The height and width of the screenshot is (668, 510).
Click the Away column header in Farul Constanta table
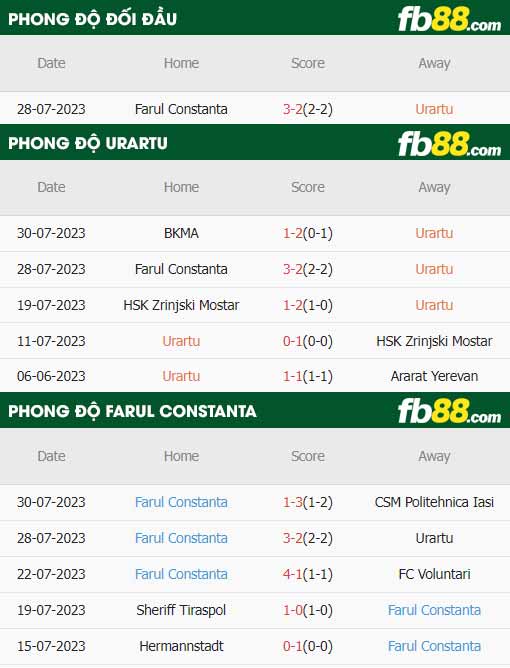point(434,456)
